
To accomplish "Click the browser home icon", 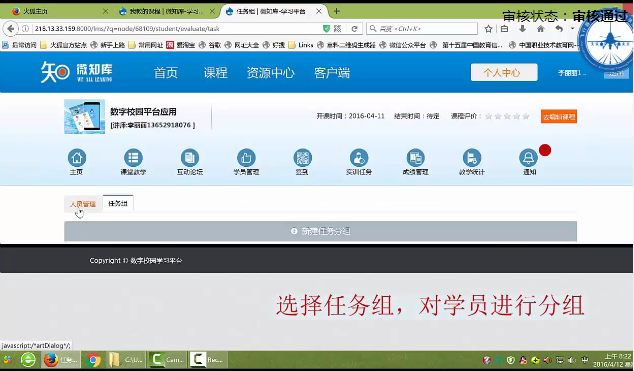I will (x=541, y=29).
